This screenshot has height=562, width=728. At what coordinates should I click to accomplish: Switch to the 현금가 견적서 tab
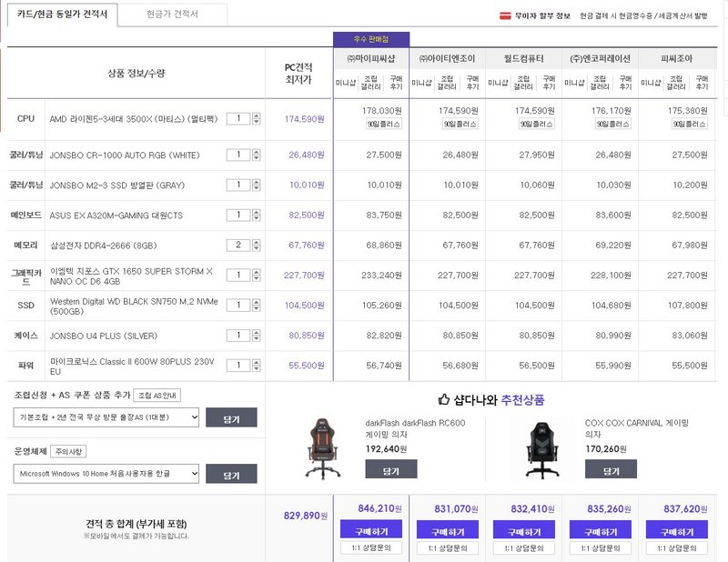coord(172,15)
